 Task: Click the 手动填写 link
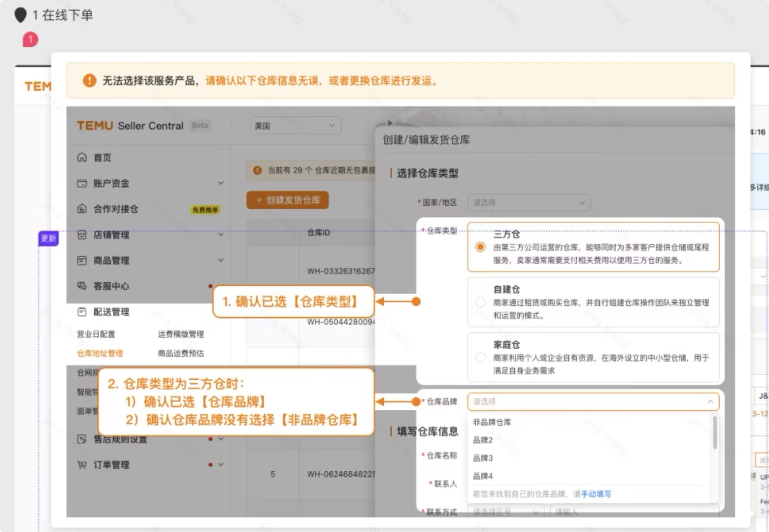coord(596,494)
